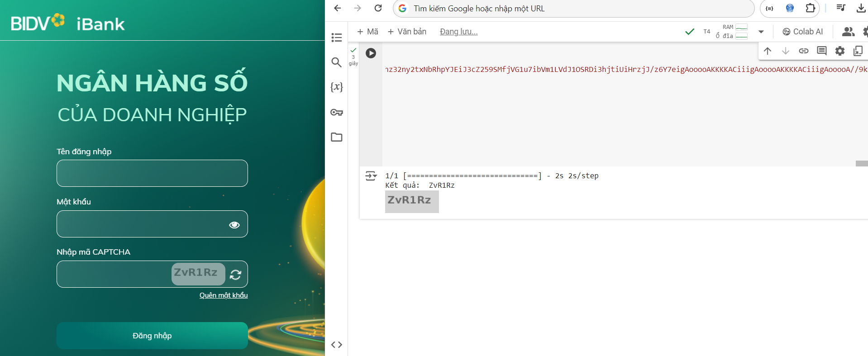The height and width of the screenshot is (356, 868).
Task: Click the green connected checkmark
Action: pos(690,32)
